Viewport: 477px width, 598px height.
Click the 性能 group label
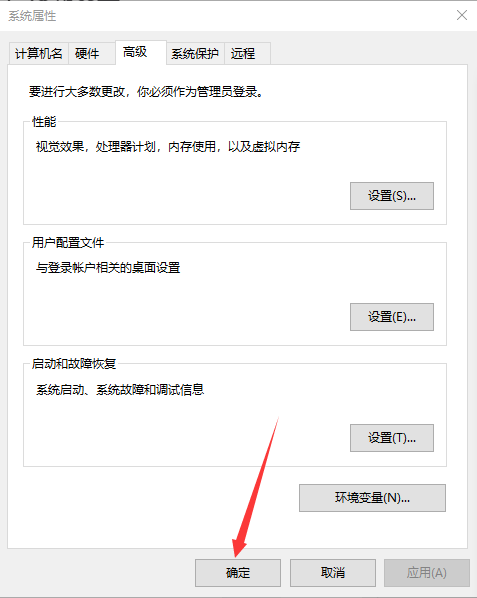[44, 122]
